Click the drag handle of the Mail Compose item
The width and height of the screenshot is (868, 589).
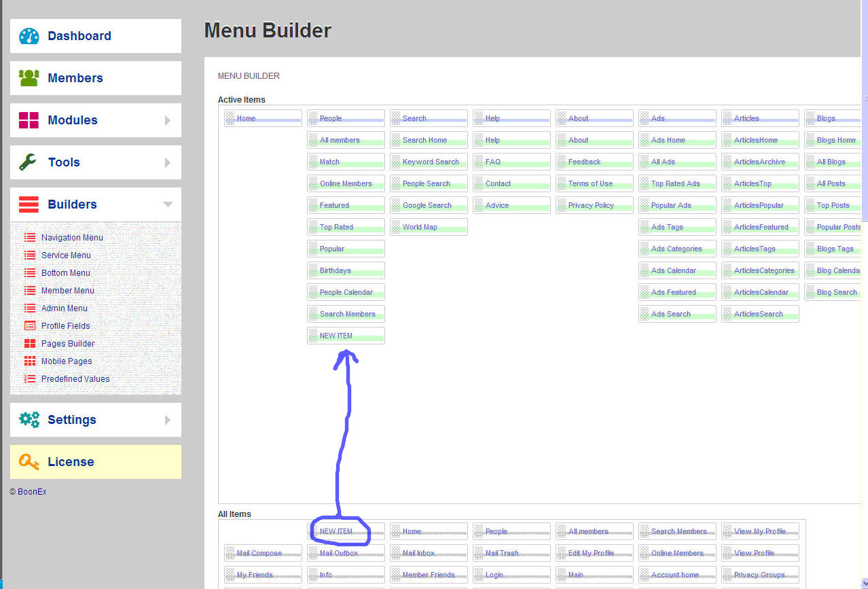pos(230,553)
